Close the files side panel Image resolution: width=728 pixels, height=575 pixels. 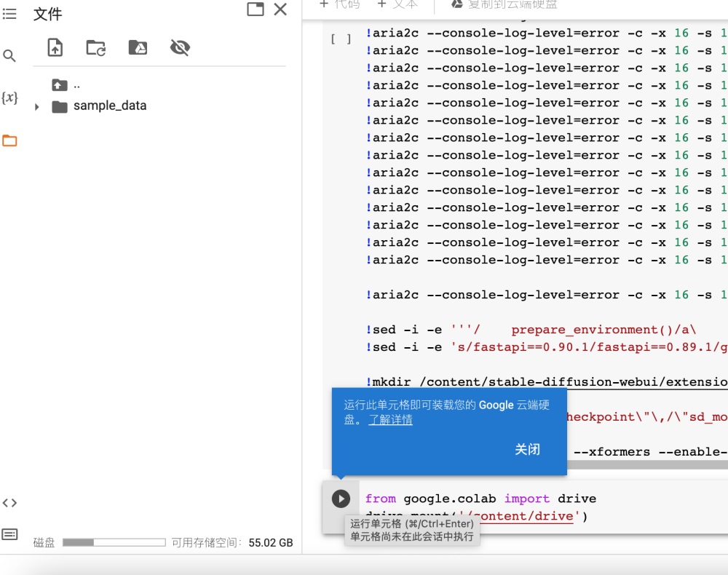tap(280, 9)
